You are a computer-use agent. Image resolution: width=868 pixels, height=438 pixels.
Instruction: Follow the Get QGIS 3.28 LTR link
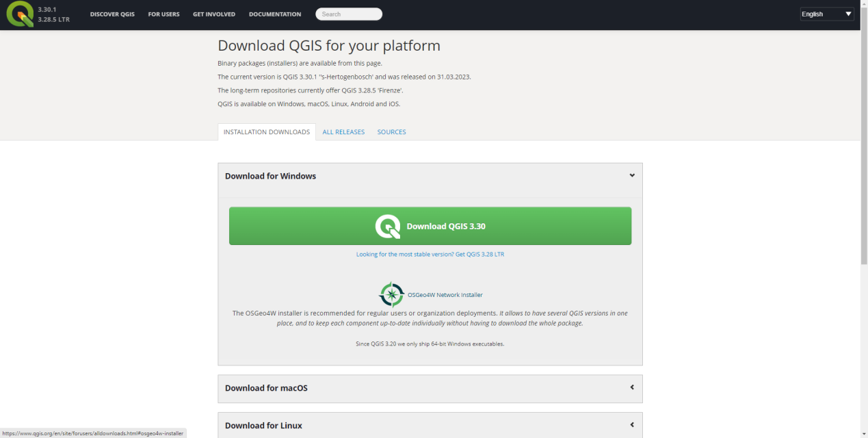pos(430,254)
